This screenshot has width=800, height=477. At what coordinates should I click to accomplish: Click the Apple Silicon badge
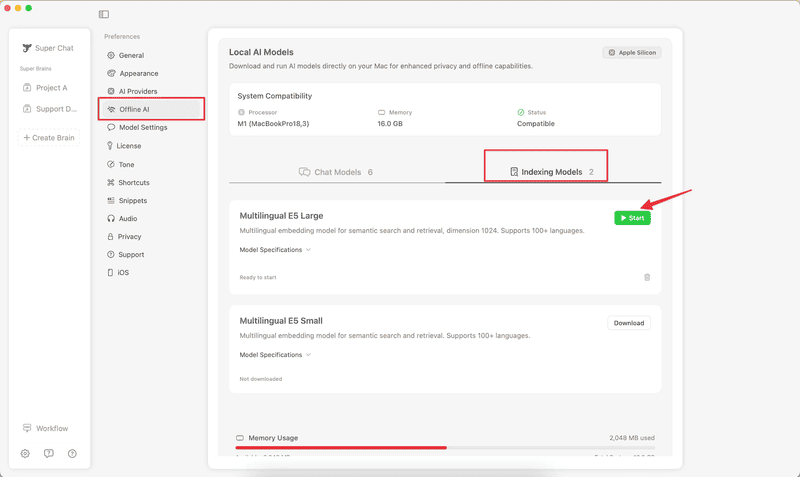pyautogui.click(x=631, y=52)
